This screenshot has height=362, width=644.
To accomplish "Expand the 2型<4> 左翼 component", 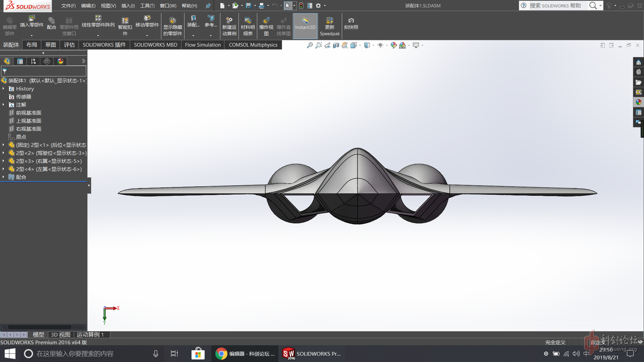I will 3,169.
